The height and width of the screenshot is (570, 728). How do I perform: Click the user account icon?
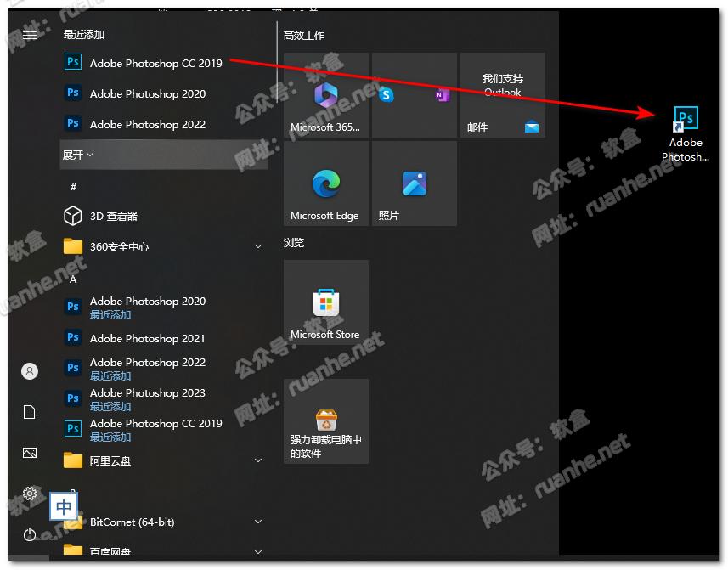(30, 371)
